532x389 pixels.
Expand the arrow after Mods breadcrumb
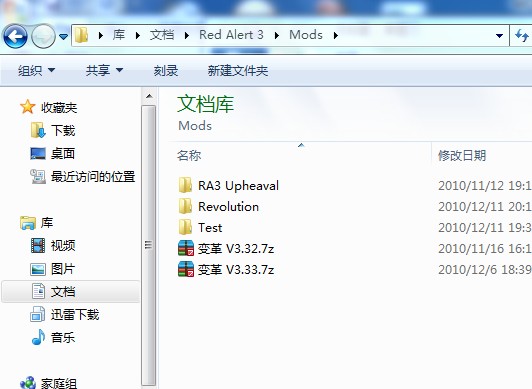point(336,35)
